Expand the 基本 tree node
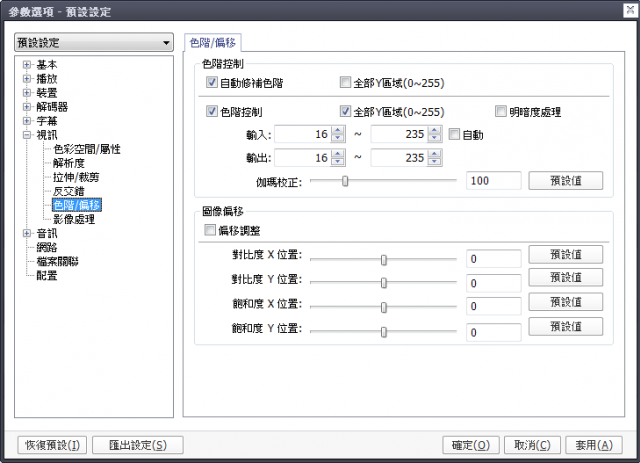The image size is (640, 463). [x=27, y=65]
